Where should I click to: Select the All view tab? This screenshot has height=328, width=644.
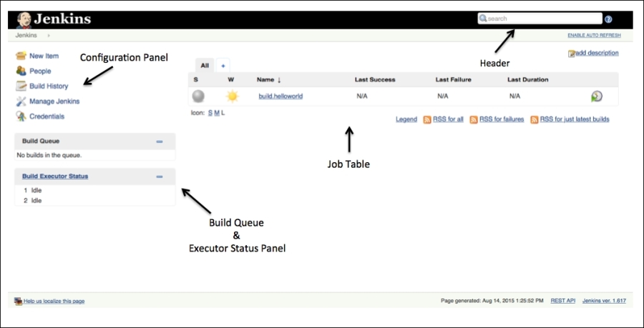coord(205,66)
